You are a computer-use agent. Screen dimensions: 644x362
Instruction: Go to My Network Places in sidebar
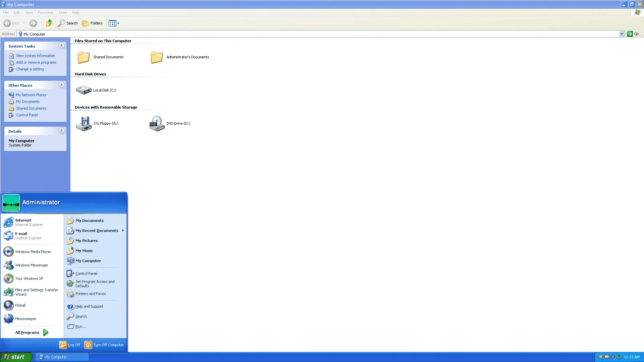click(31, 95)
